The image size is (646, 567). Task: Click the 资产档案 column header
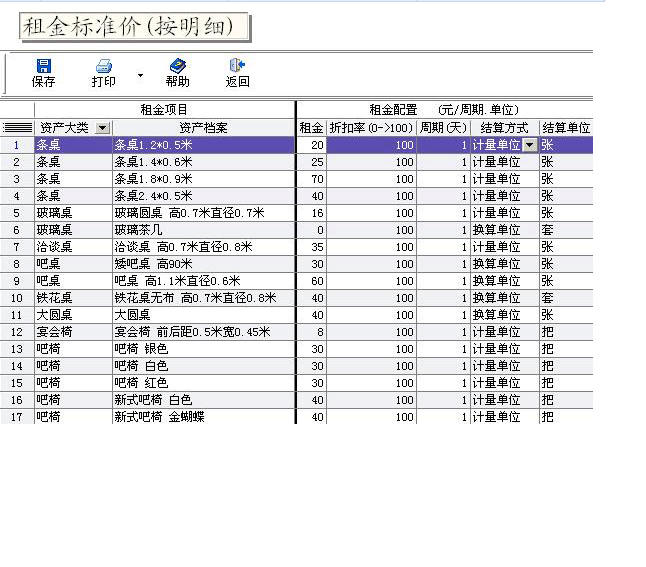click(x=204, y=128)
